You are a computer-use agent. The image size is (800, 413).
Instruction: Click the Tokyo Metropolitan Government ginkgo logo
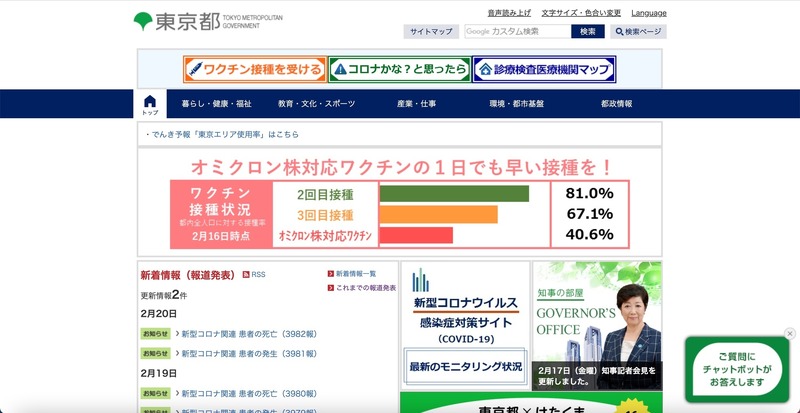coord(144,20)
